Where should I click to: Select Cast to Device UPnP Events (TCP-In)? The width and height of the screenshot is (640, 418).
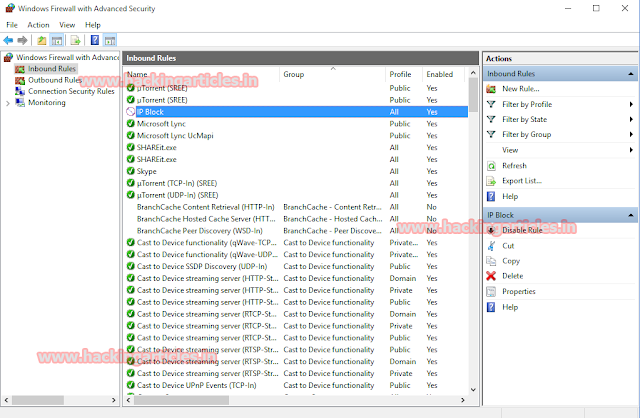pyautogui.click(x=297, y=385)
